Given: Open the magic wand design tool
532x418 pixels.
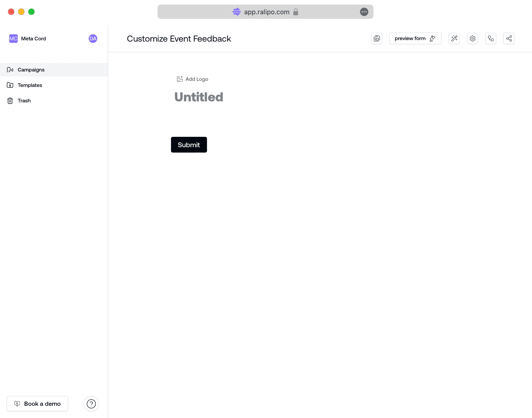Looking at the screenshot, I should pyautogui.click(x=454, y=39).
